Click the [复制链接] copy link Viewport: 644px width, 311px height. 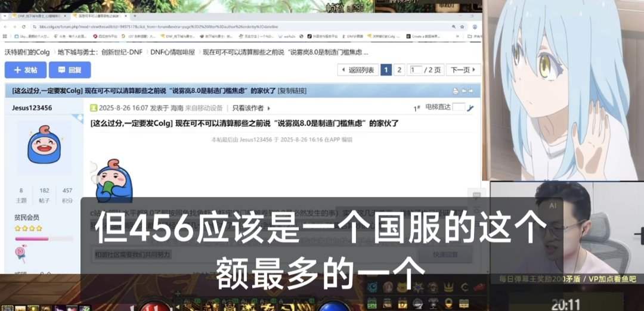(292, 91)
